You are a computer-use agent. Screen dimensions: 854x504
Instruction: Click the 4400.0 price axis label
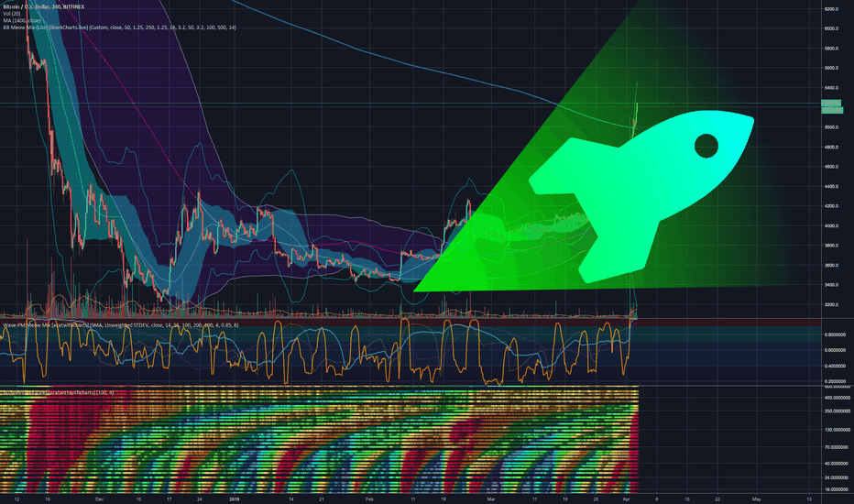click(x=831, y=186)
